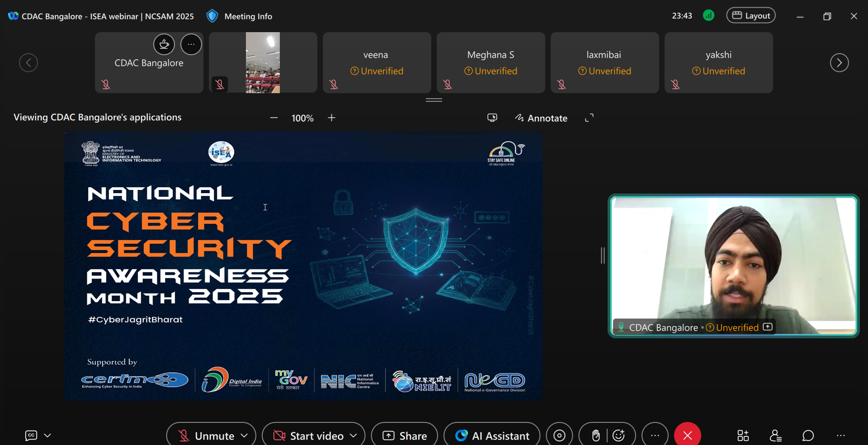The width and height of the screenshot is (868, 445).
Task: Open the Chat panel icon
Action: click(x=808, y=436)
